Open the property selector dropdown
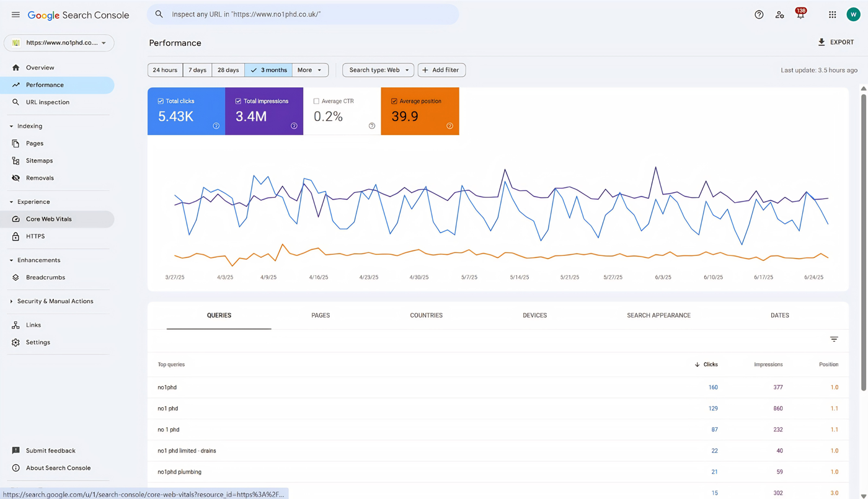The height and width of the screenshot is (499, 868). coord(59,43)
